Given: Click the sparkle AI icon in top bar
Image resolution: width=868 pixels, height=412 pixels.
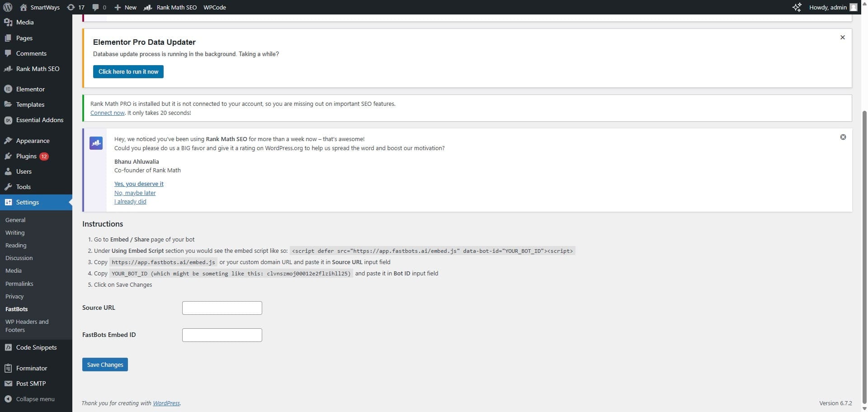Looking at the screenshot, I should point(797,7).
